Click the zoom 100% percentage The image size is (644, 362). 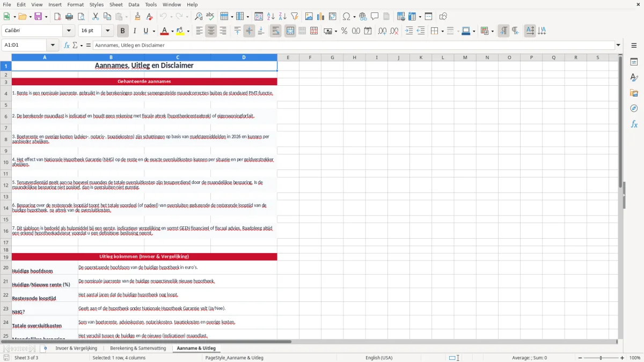click(634, 358)
